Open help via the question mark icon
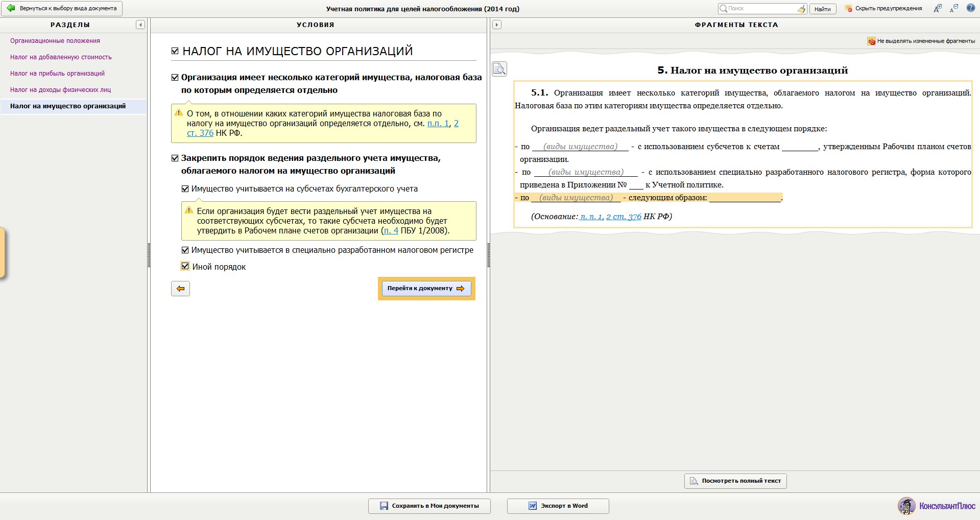This screenshot has width=980, height=520. (970, 8)
